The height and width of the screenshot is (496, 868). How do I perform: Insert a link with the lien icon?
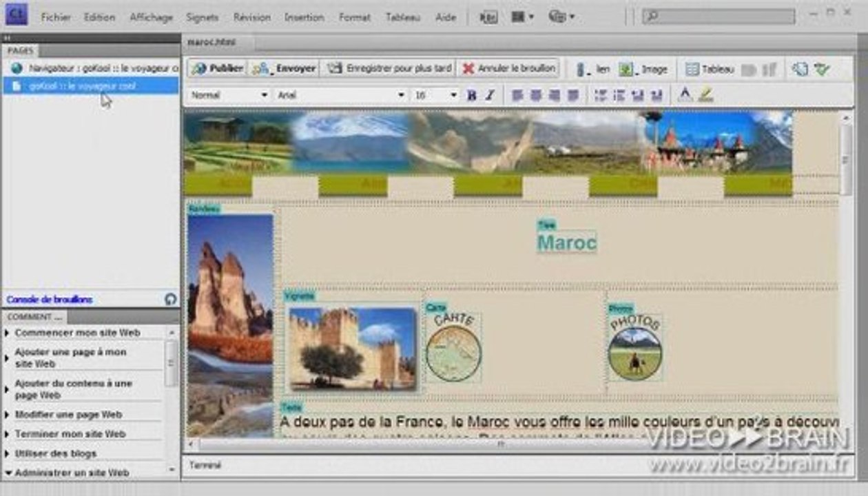pos(592,70)
